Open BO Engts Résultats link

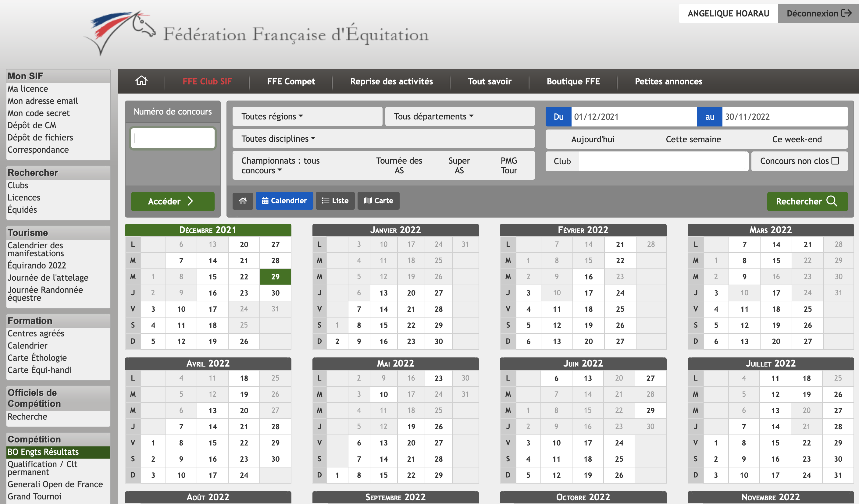coord(58,452)
